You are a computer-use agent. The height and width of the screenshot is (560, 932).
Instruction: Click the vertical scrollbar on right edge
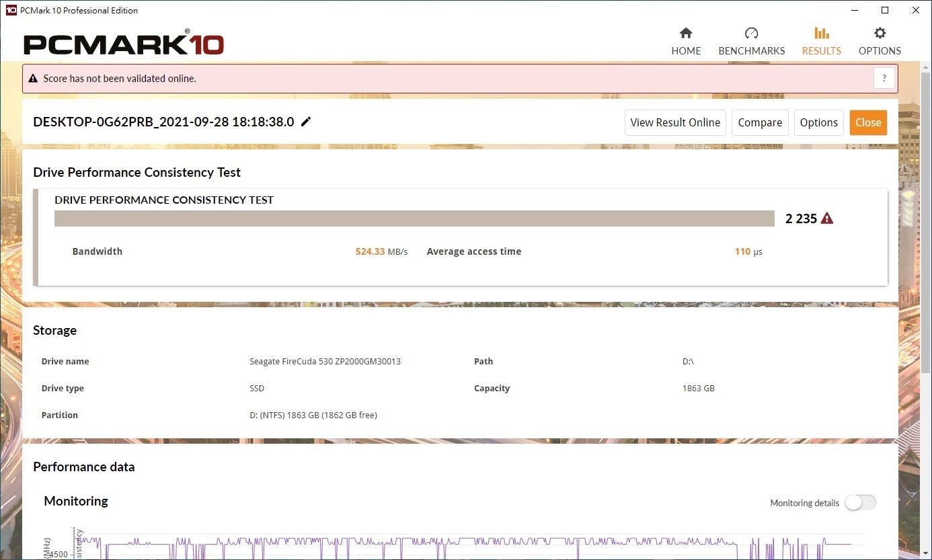926,202
